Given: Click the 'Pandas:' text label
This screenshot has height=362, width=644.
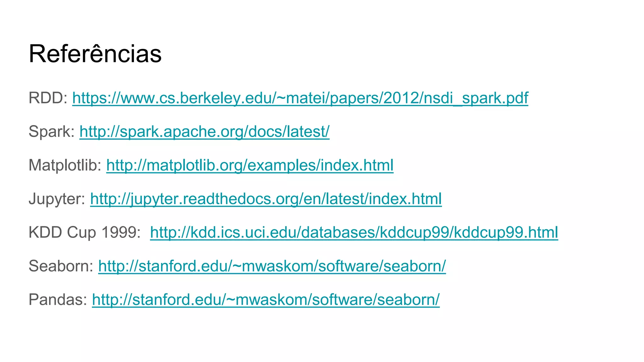Looking at the screenshot, I should [58, 300].
